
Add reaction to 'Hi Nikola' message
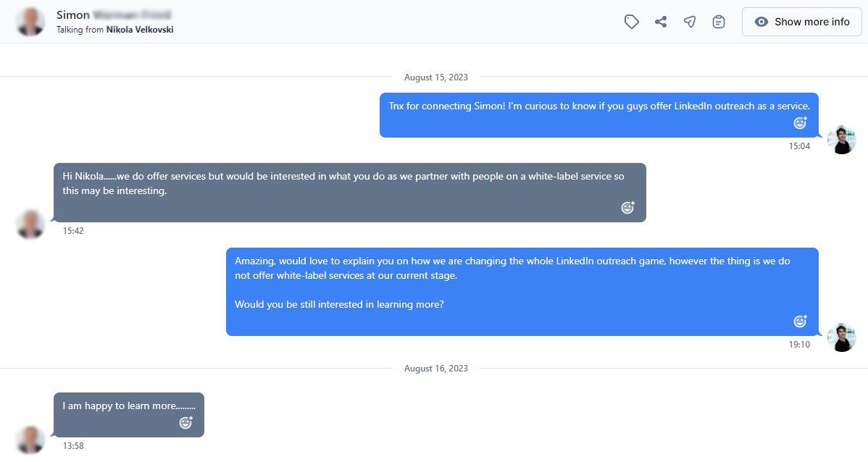627,208
